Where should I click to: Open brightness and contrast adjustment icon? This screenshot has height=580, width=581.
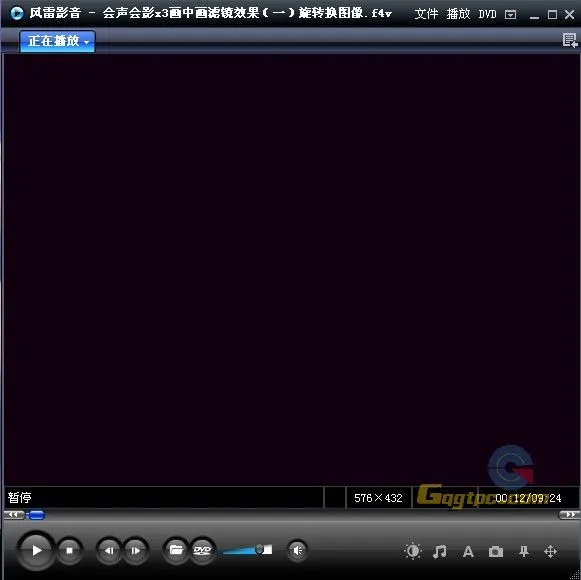[x=413, y=551]
